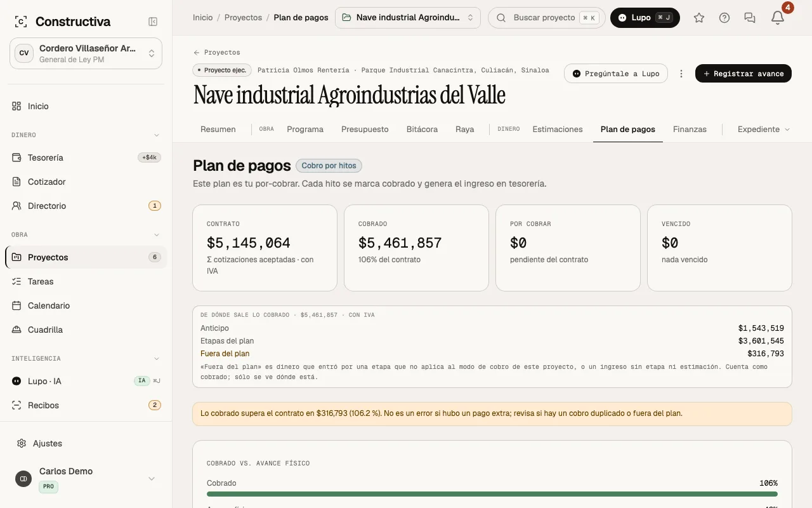Switch to the Bitácora tab
The width and height of the screenshot is (812, 508).
coord(422,129)
